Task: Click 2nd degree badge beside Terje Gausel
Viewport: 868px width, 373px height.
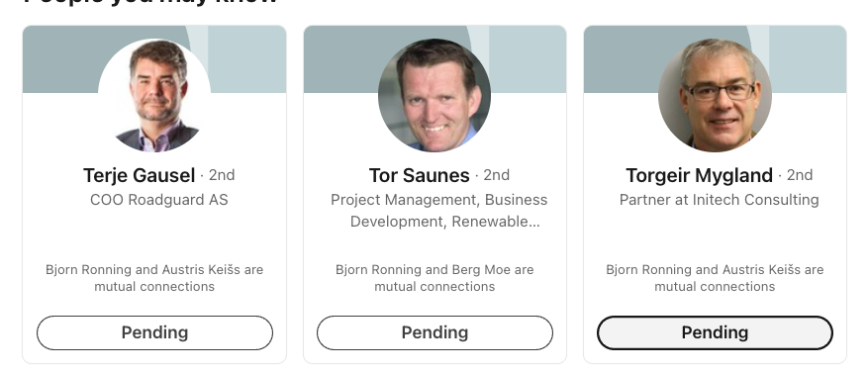Action: [x=222, y=175]
